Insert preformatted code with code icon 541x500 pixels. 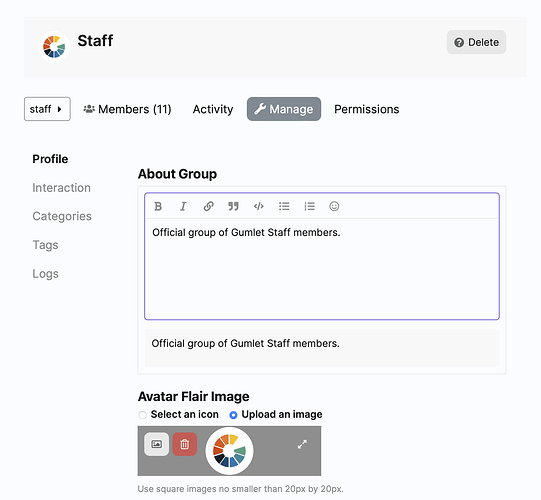259,206
